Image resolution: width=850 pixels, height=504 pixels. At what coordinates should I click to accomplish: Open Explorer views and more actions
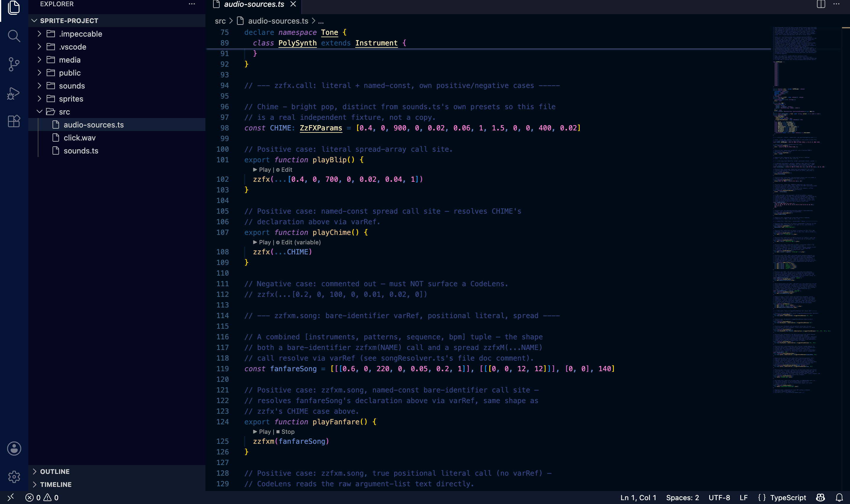(x=192, y=4)
